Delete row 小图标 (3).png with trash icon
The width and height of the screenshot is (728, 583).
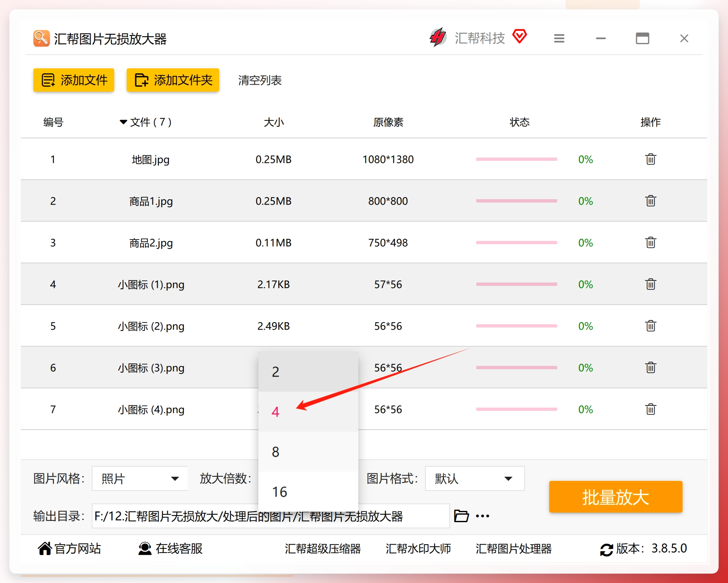(650, 368)
